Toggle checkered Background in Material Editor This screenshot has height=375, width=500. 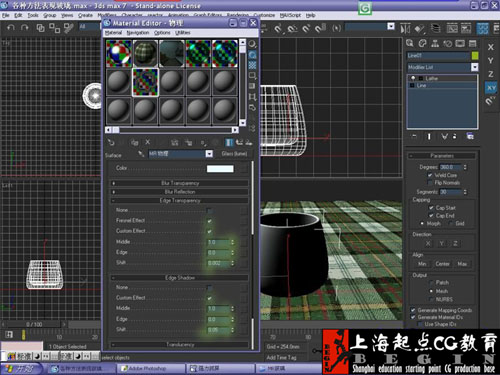pyautogui.click(x=253, y=65)
